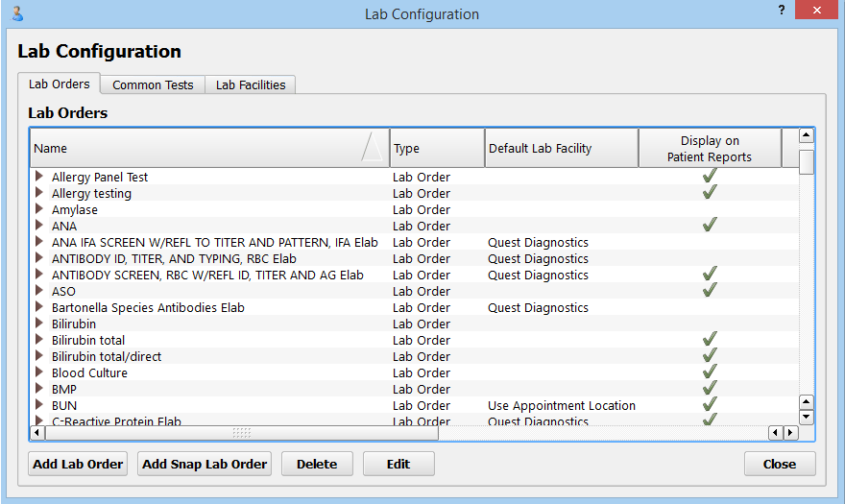Click the Close button
The image size is (845, 504).
click(780, 464)
